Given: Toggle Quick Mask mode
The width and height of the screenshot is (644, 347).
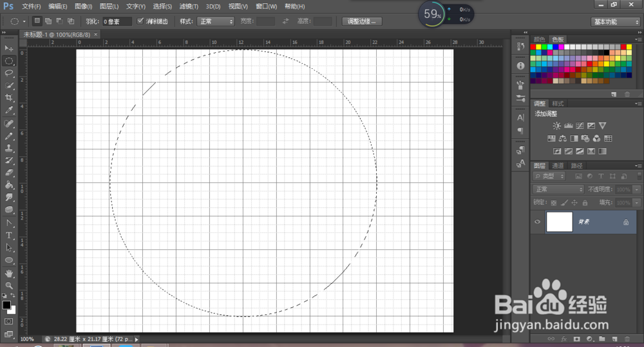Looking at the screenshot, I should (x=8, y=321).
